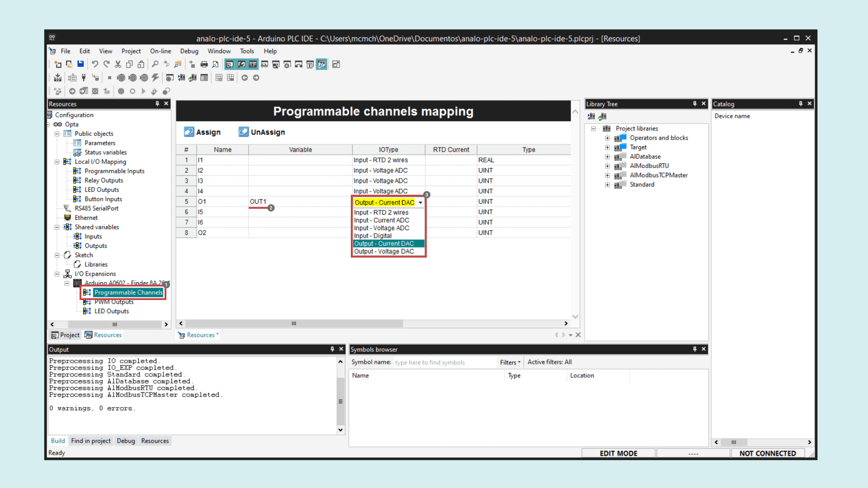The height and width of the screenshot is (488, 868).
Task: Click the mapping table's horizontal scrollbar
Action: click(294, 323)
